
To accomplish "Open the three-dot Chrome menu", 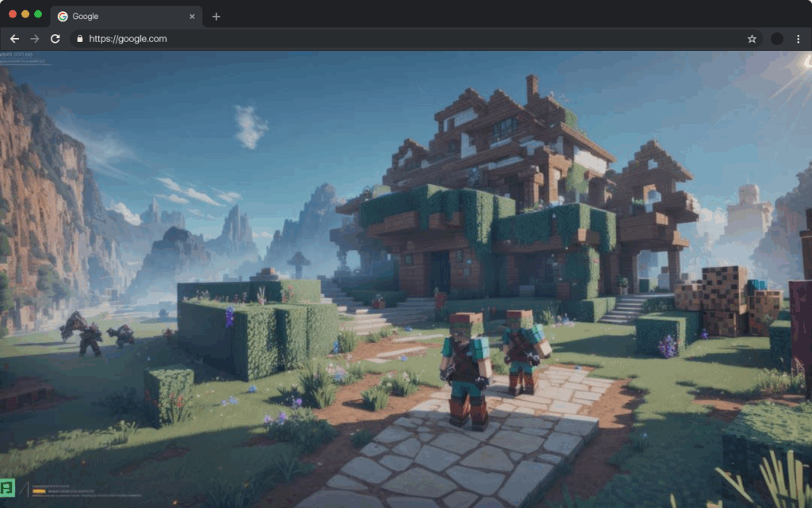I will tap(799, 38).
